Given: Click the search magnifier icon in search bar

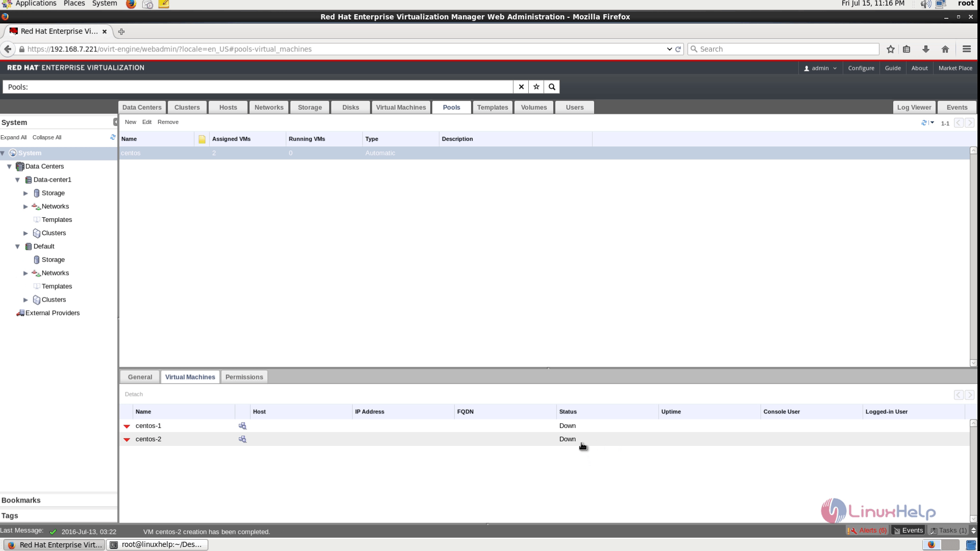Looking at the screenshot, I should [x=551, y=86].
